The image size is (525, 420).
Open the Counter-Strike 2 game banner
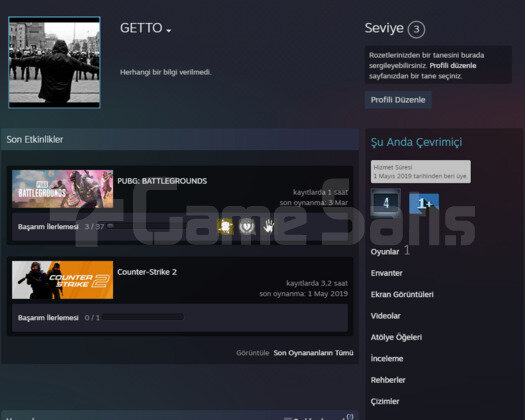click(x=63, y=280)
